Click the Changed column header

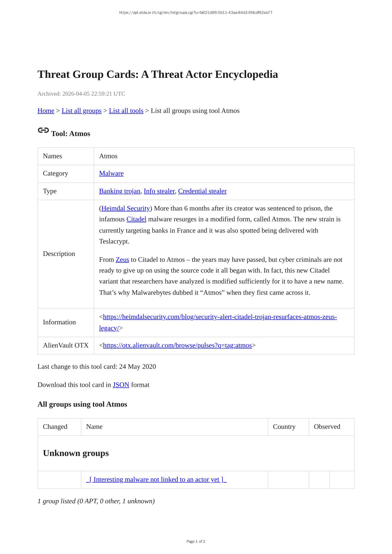point(55,427)
